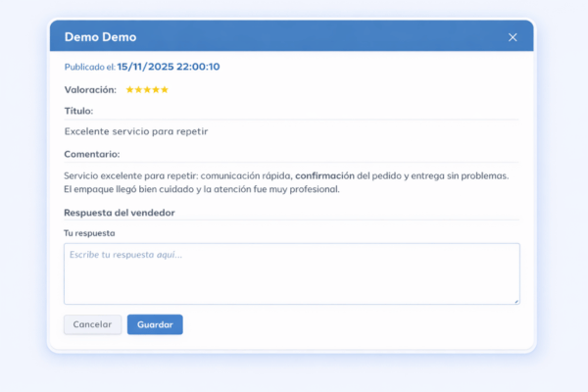Screen dimensions: 588x392
Task: Click the 'Publicado el:' label
Action: click(89, 68)
